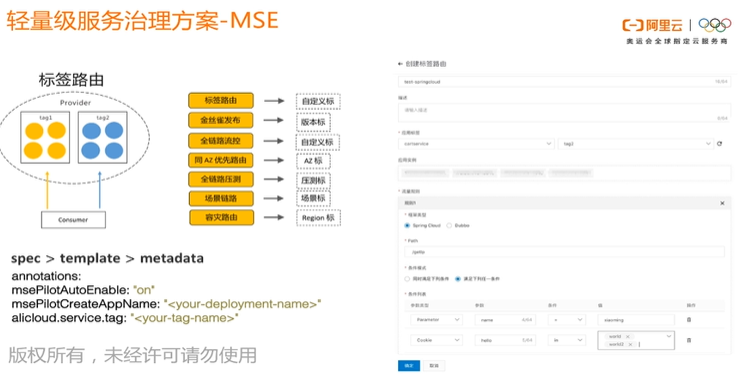Open the cartservice application dropdown
This screenshot has width=744, height=374.
(476, 143)
